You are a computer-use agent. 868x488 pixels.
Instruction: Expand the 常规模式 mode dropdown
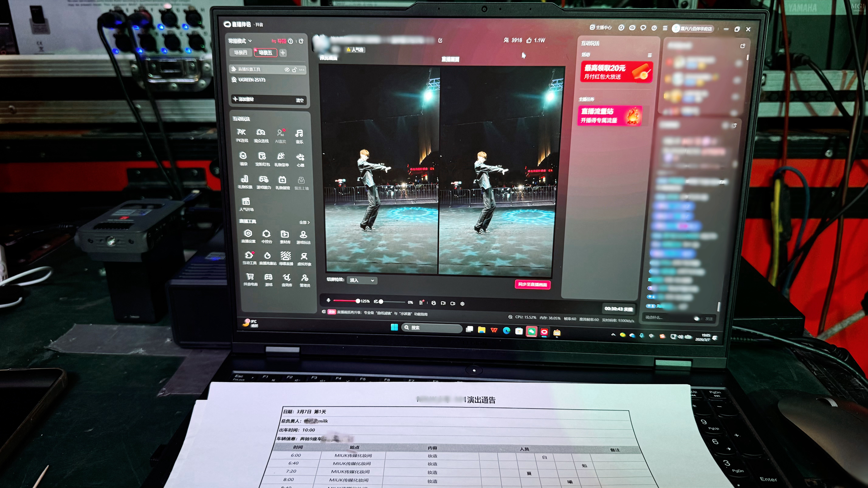240,41
